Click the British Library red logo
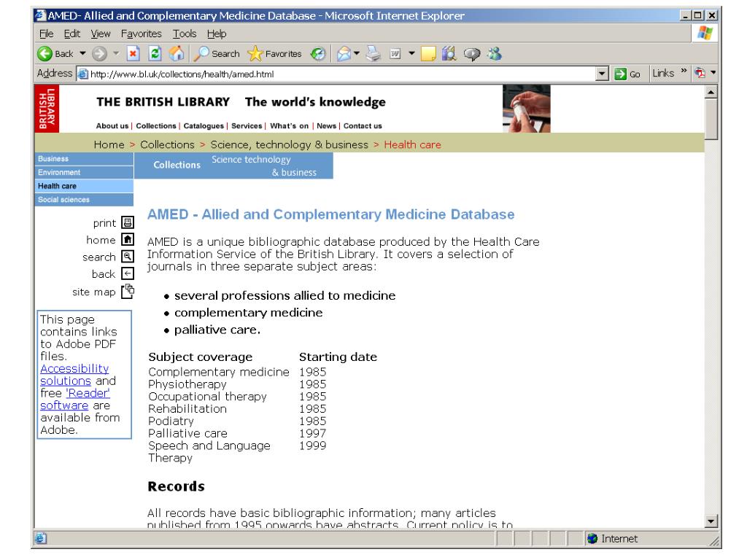Image resolution: width=747 pixels, height=560 pixels. tap(47, 109)
